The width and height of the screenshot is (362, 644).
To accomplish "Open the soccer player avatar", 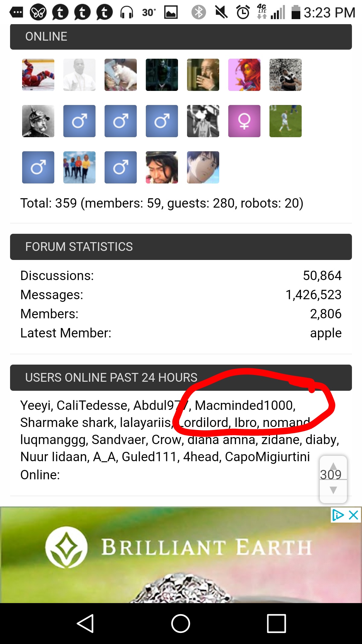I will pos(286,121).
